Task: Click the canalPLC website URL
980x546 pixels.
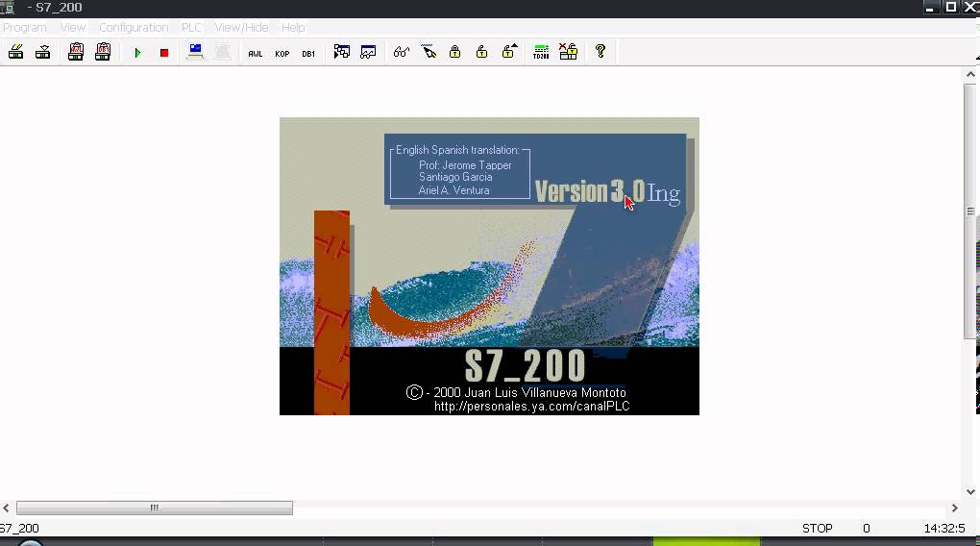Action: click(532, 406)
